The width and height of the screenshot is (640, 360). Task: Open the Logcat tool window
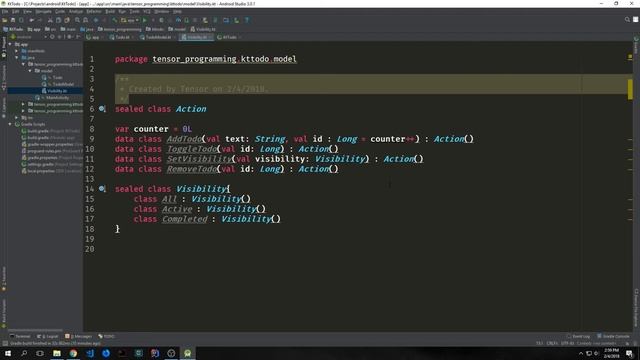[48, 336]
